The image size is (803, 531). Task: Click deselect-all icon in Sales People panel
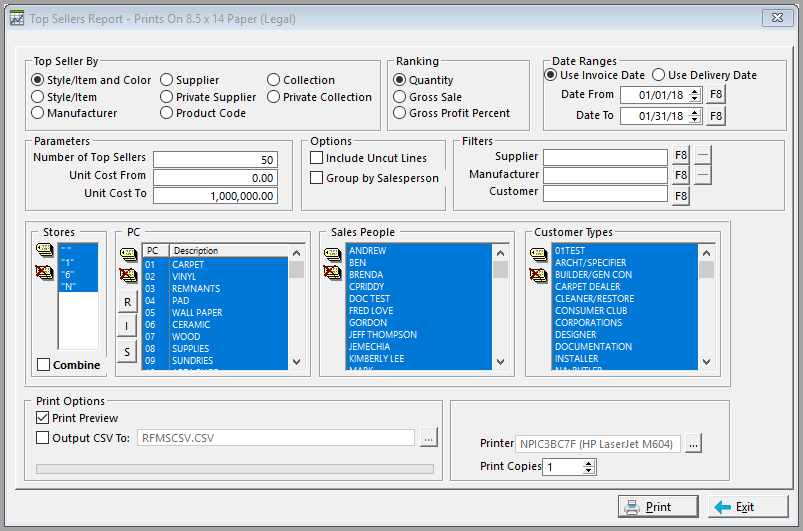click(332, 272)
